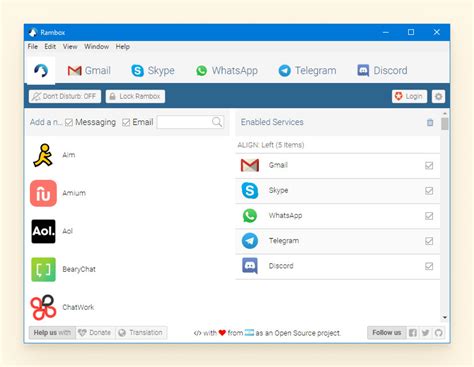The image size is (474, 367).
Task: Open the GitHub follow icon
Action: 438,333
